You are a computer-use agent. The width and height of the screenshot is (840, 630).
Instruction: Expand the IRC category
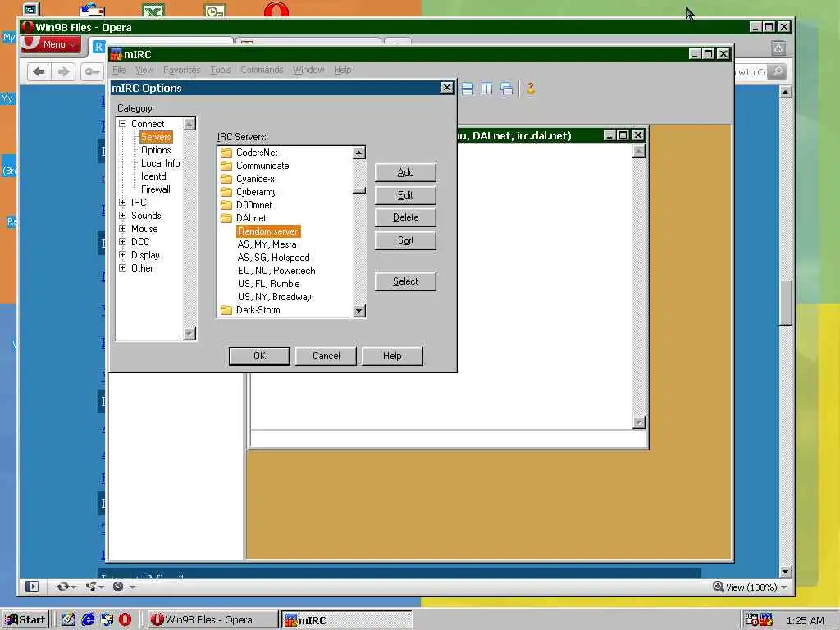tap(123, 203)
